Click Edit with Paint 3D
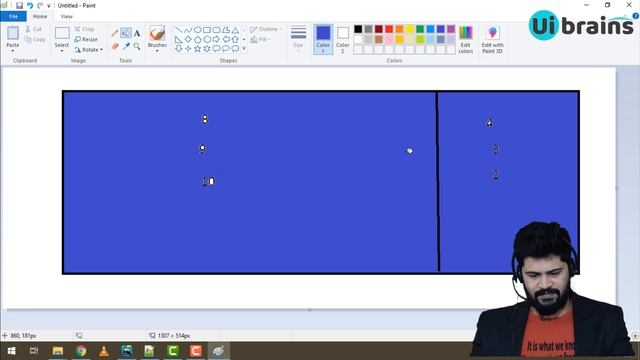Screen dimensions: 640x360 [492, 39]
